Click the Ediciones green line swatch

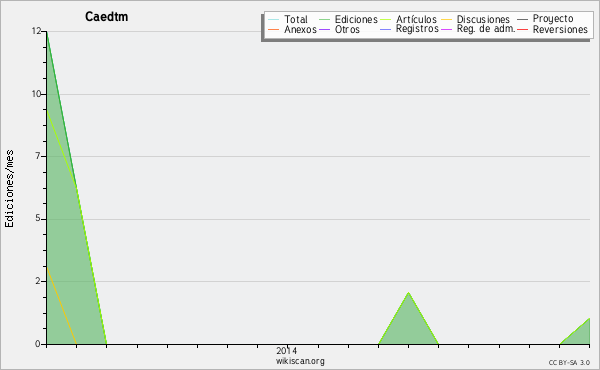324,20
